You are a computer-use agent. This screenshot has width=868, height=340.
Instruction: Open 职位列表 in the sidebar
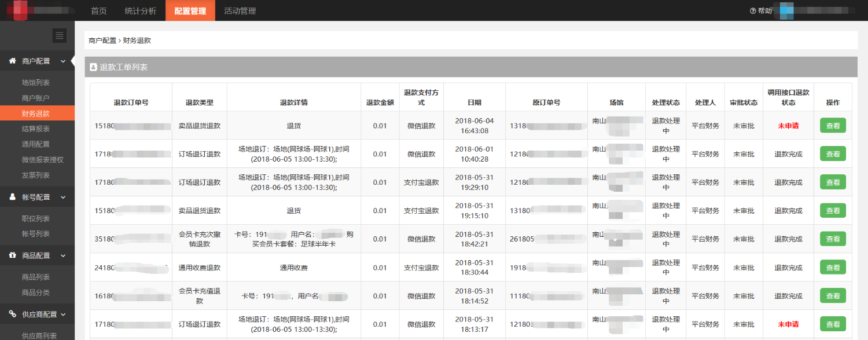[36, 218]
